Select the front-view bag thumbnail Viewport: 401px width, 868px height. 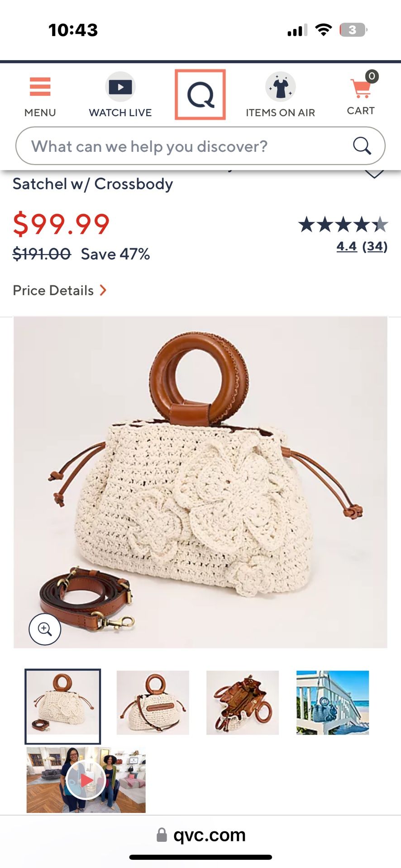pyautogui.click(x=62, y=706)
